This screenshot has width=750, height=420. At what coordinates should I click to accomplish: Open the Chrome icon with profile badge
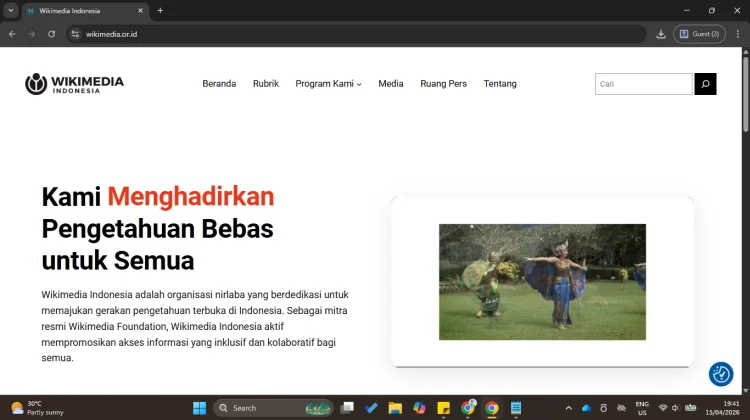coord(468,408)
